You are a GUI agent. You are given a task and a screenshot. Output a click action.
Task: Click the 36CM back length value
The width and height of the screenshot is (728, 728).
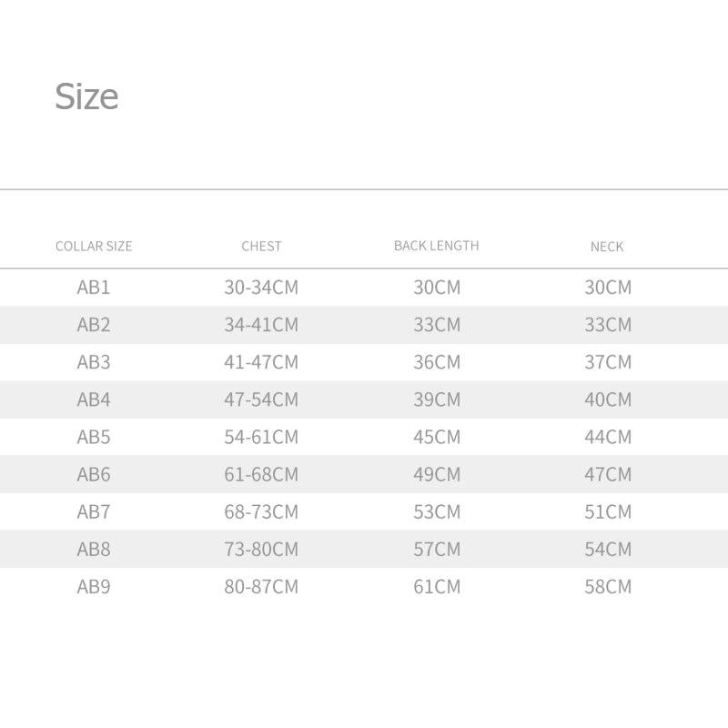[437, 362]
